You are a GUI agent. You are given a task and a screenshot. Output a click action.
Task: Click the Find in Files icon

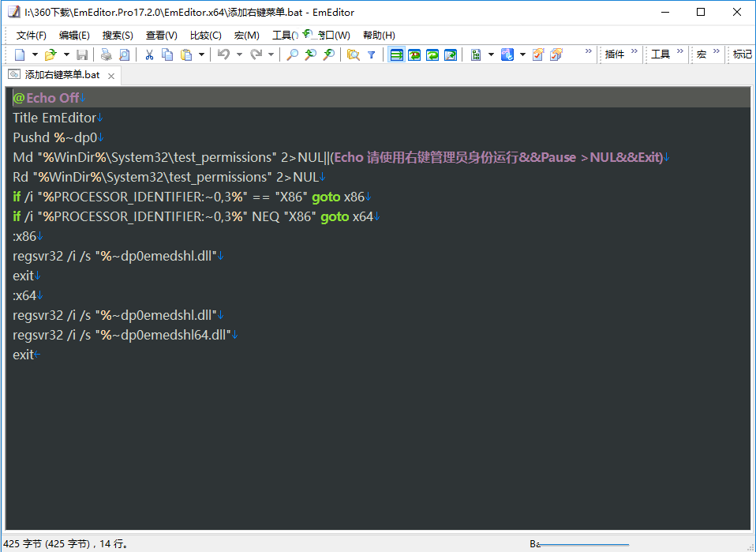click(353, 54)
